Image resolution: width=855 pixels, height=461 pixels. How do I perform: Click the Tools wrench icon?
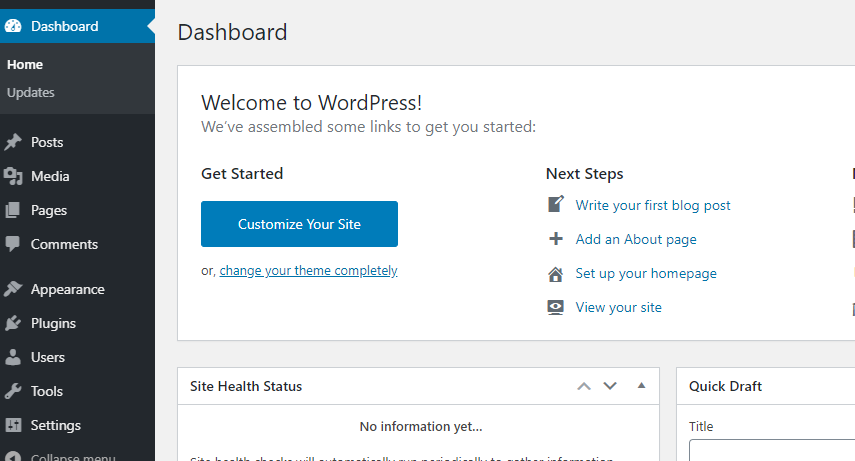click(x=13, y=391)
